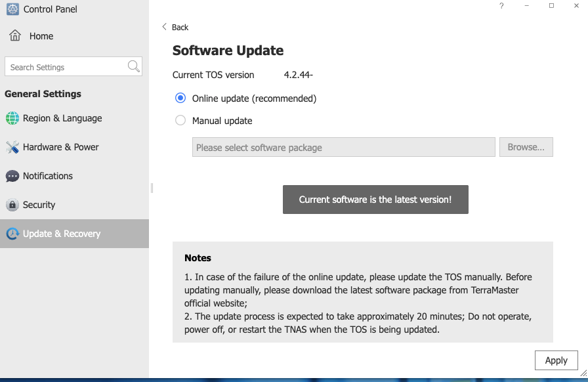Click 'Current software is the latest version!' button

[375, 200]
